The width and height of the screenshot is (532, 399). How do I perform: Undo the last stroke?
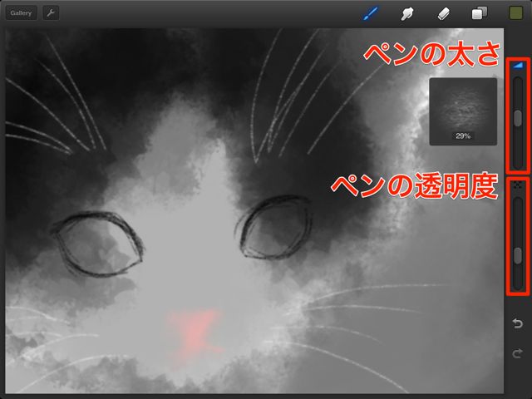(x=517, y=323)
